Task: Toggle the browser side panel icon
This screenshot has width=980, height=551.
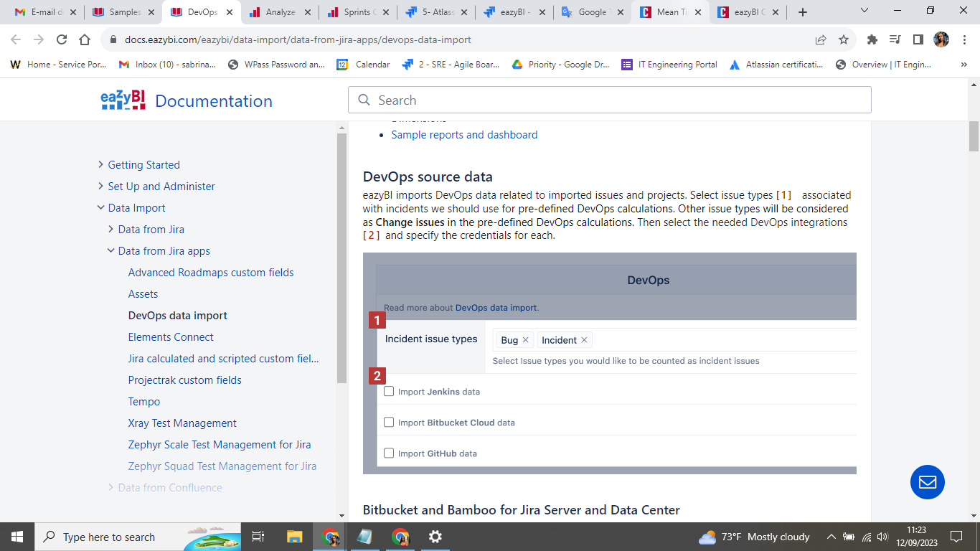Action: 918,39
